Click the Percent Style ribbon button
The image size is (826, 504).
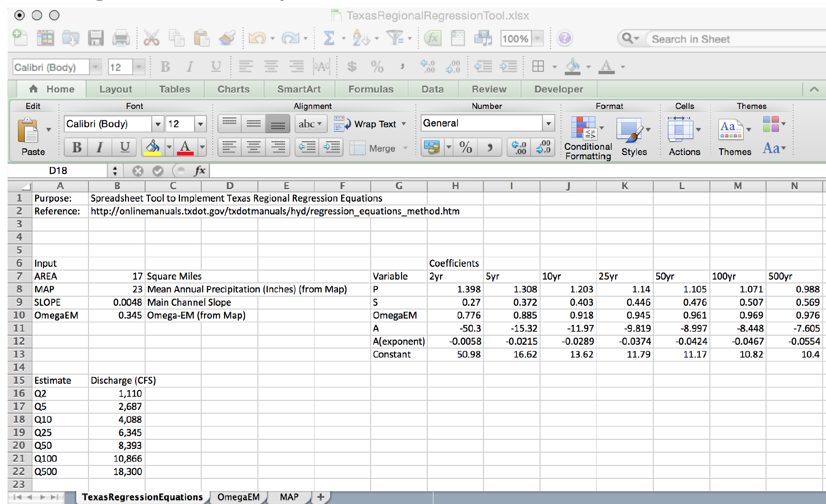click(x=466, y=147)
